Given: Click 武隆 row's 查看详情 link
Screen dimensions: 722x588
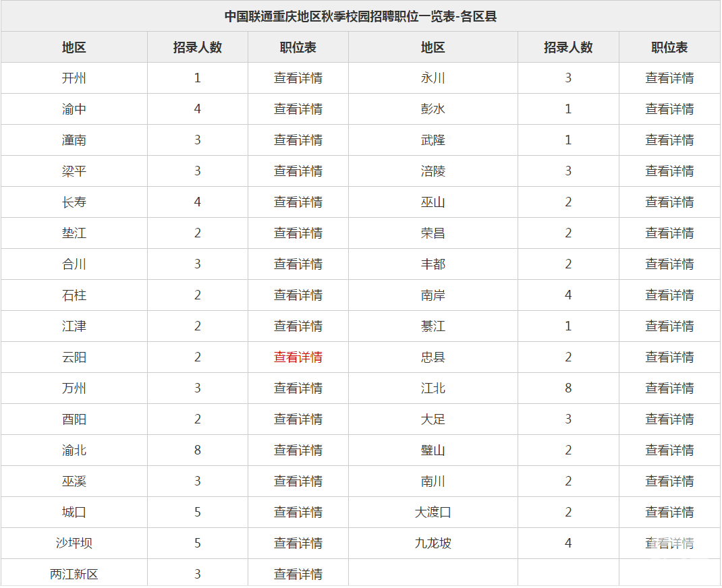Looking at the screenshot, I should 669,140.
